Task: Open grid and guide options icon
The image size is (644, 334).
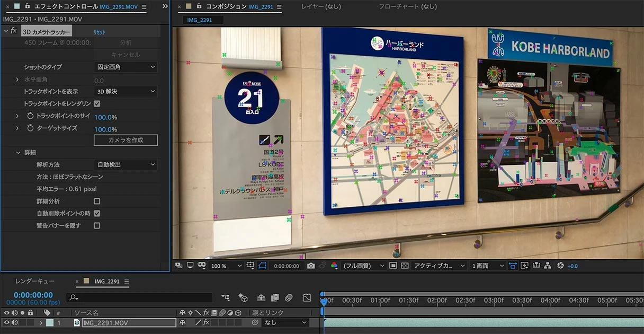Action: click(x=250, y=266)
